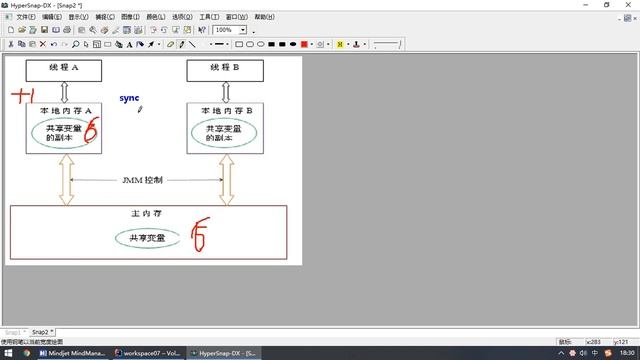This screenshot has height=360, width=640.
Task: Click the 中 input method indicator
Action: point(595,353)
